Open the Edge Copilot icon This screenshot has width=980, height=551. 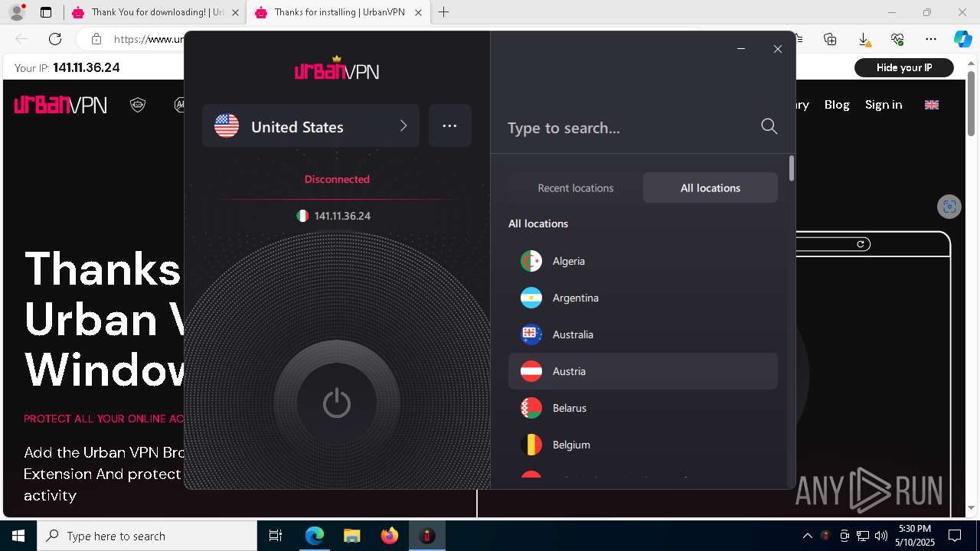coord(962,39)
